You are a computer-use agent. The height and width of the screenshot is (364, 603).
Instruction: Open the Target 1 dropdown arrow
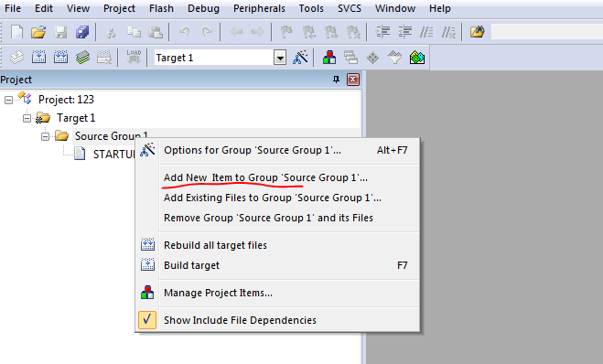(x=280, y=58)
